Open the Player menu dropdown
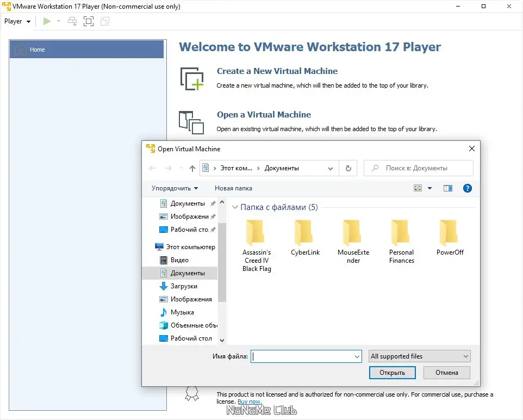 pyautogui.click(x=17, y=21)
